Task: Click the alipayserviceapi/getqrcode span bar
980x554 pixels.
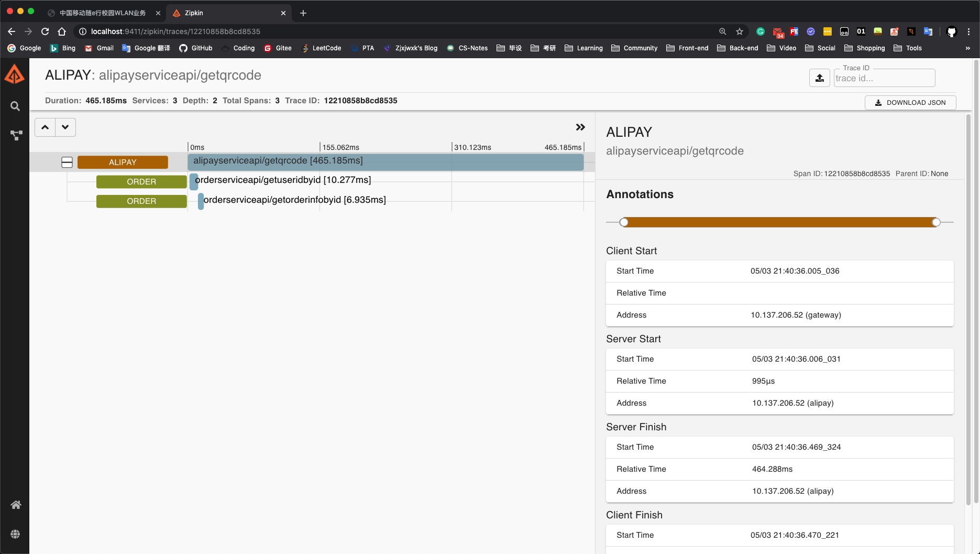Action: 386,162
